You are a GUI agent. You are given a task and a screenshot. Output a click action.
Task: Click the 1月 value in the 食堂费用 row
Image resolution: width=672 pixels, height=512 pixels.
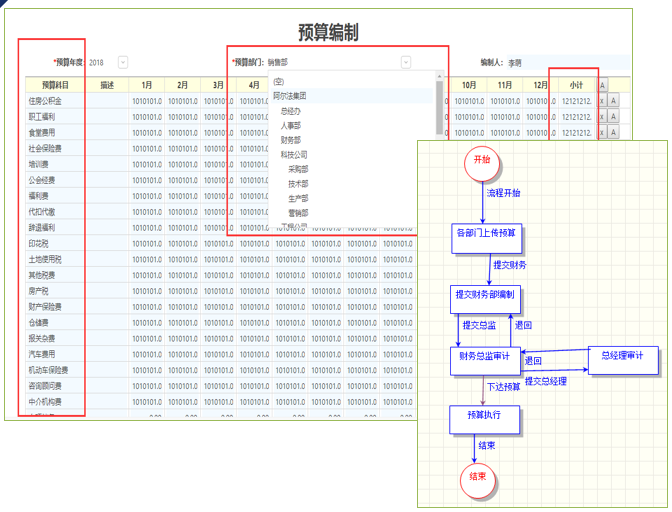pyautogui.click(x=147, y=132)
